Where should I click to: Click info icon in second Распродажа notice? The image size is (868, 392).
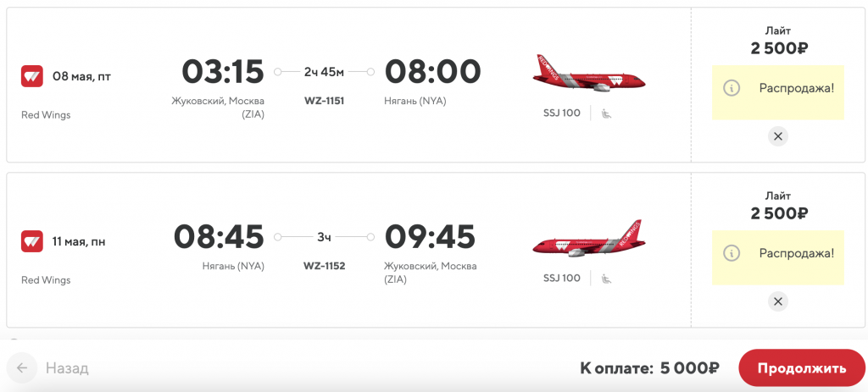(732, 253)
